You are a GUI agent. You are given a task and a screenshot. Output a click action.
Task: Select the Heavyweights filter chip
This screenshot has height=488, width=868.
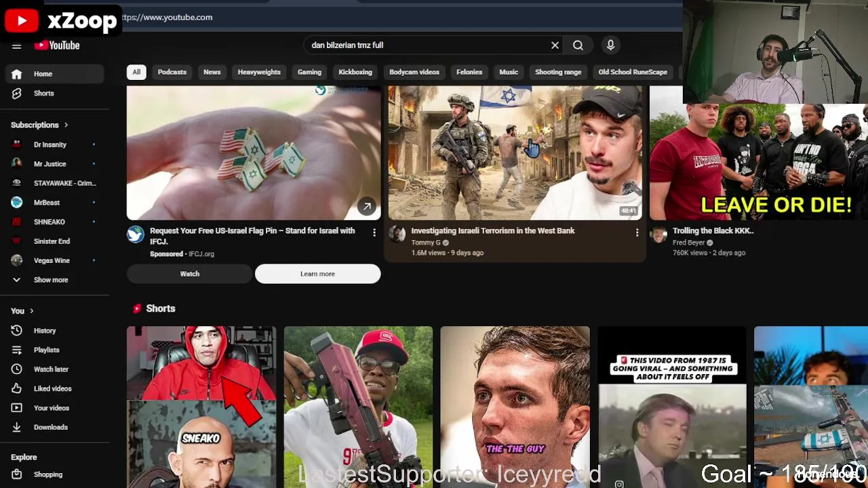point(259,72)
